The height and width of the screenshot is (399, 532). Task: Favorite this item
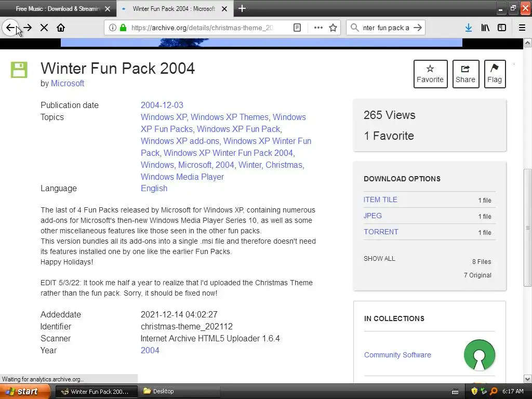(430, 74)
